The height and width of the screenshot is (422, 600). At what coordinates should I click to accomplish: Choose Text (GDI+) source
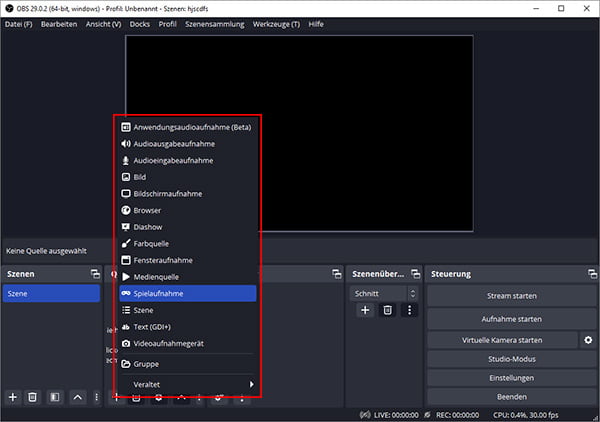pyautogui.click(x=188, y=327)
